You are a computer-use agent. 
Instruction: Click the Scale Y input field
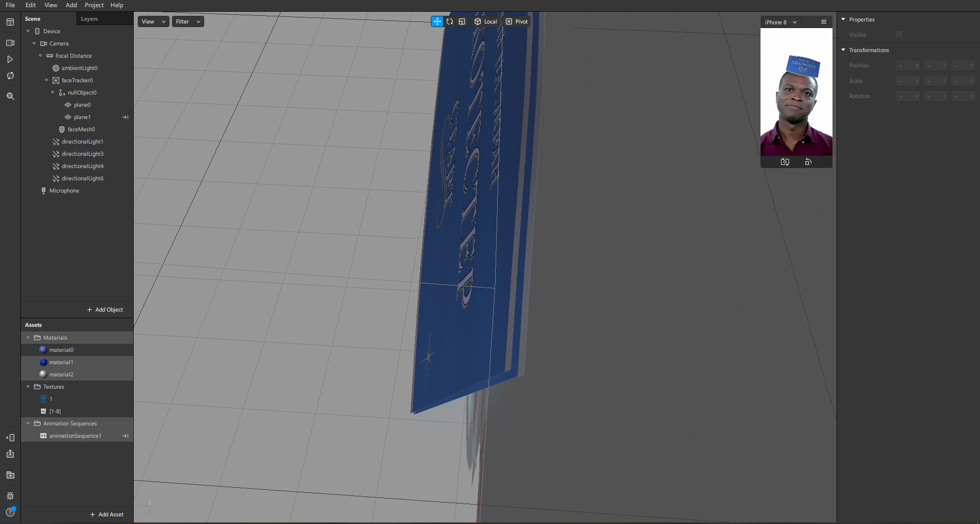[936, 81]
